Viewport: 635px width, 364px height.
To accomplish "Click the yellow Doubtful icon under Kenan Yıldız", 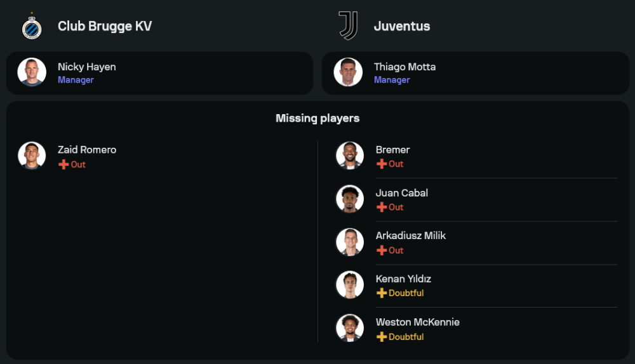I will [x=382, y=293].
